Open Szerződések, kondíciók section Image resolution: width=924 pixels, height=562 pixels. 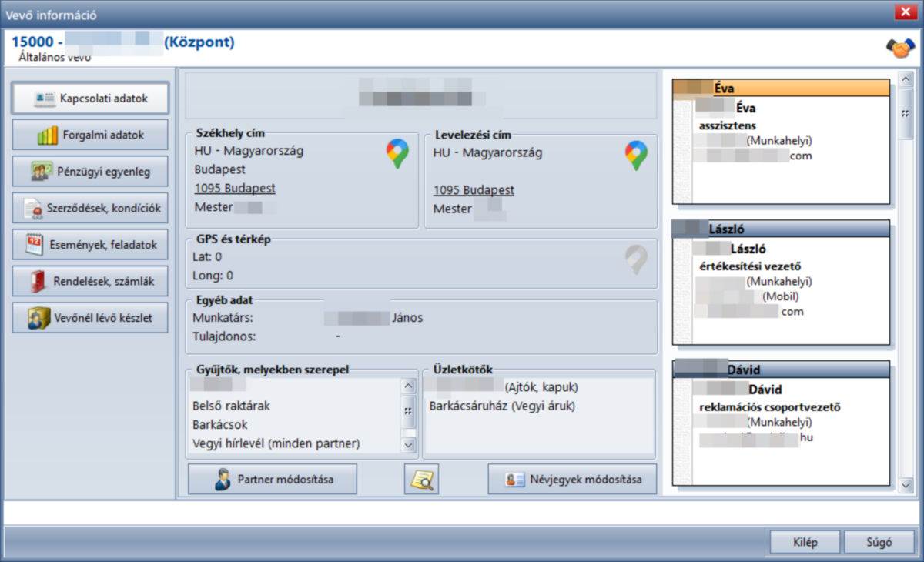point(90,208)
